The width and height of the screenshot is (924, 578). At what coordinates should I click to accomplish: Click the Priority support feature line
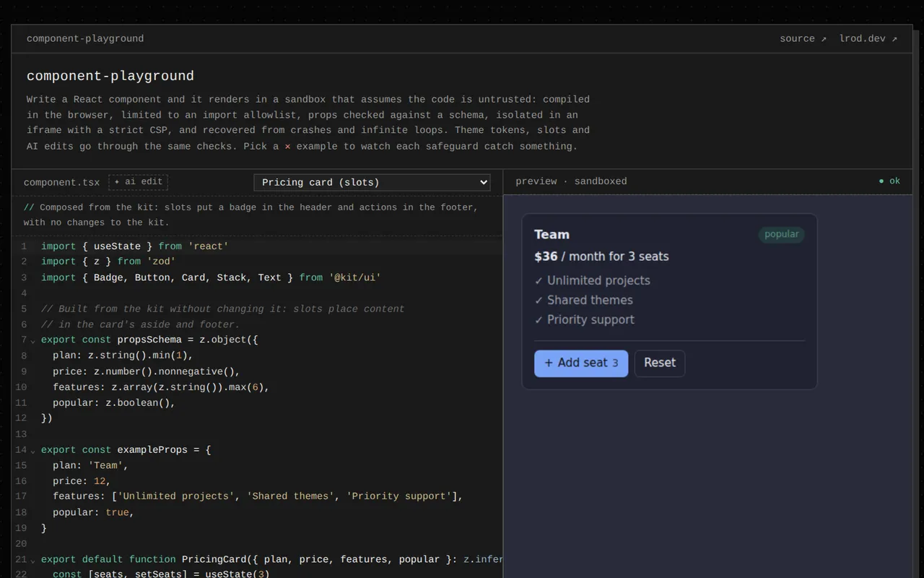pos(584,319)
